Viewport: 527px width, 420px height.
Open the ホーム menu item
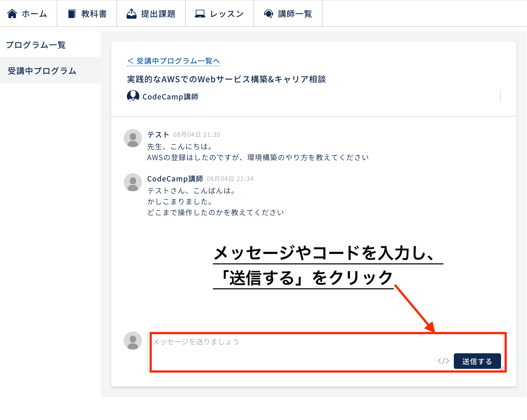coord(29,13)
